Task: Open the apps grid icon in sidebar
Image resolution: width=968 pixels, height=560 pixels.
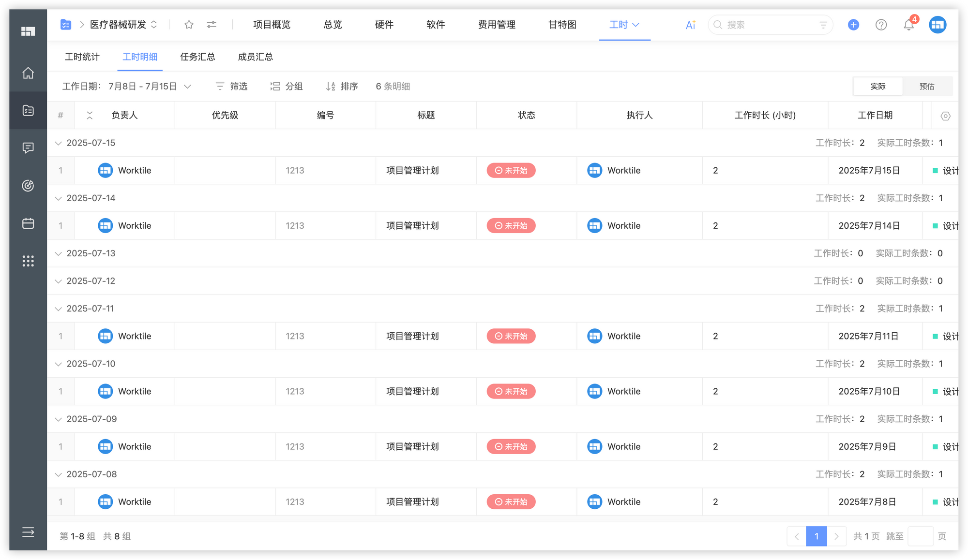Action: click(x=28, y=261)
